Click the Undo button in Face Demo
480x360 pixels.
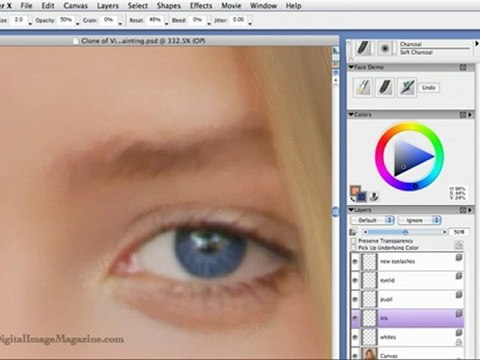(429, 88)
